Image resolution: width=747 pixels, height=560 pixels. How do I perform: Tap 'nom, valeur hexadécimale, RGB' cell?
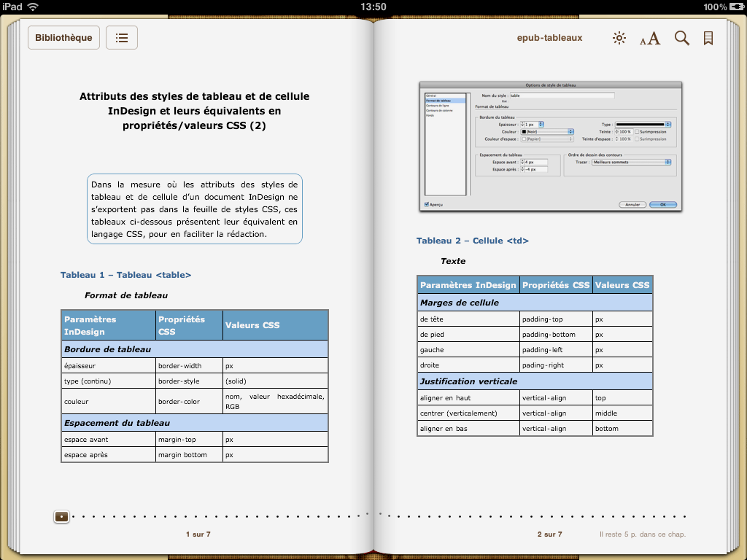[x=275, y=402]
